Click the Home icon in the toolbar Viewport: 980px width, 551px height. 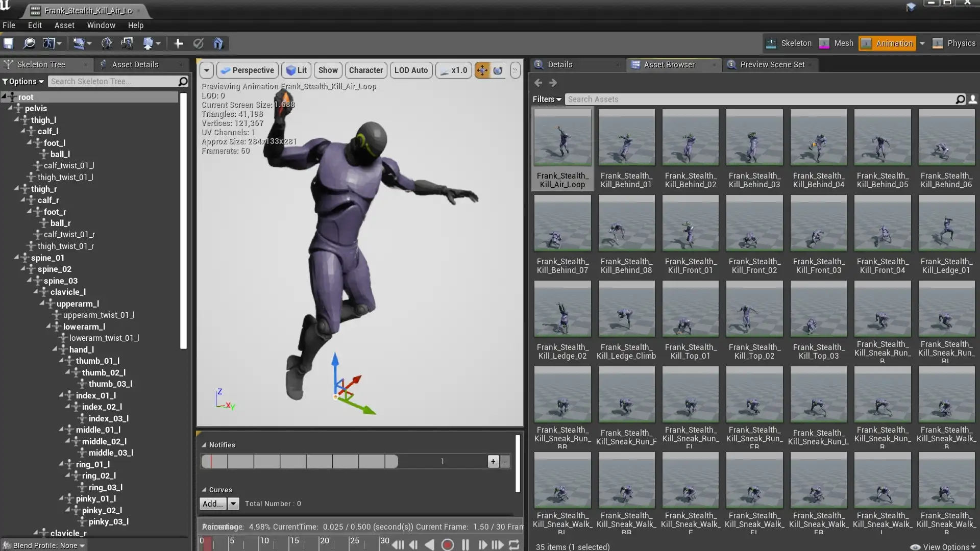point(218,43)
